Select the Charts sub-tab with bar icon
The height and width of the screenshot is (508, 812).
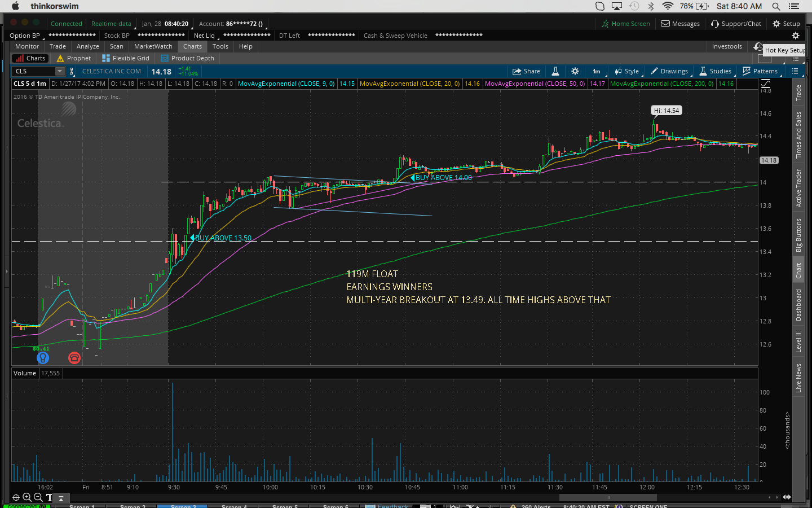tap(30, 58)
